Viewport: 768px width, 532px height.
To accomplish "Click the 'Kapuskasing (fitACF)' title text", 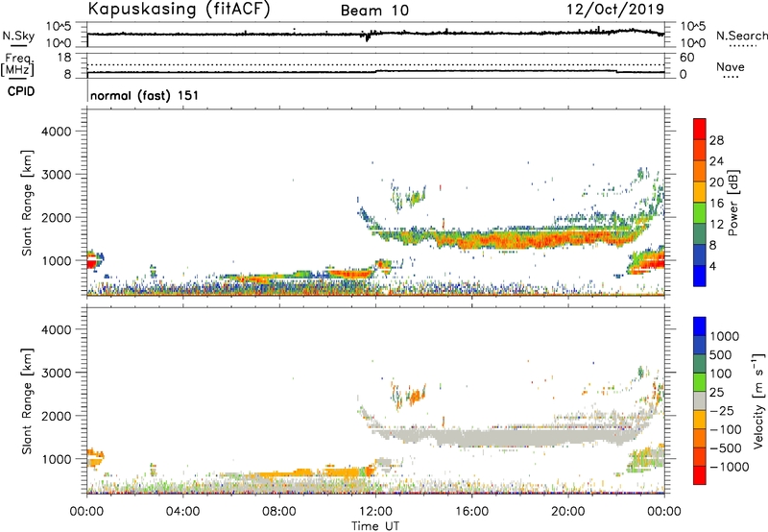I will 179,9.
